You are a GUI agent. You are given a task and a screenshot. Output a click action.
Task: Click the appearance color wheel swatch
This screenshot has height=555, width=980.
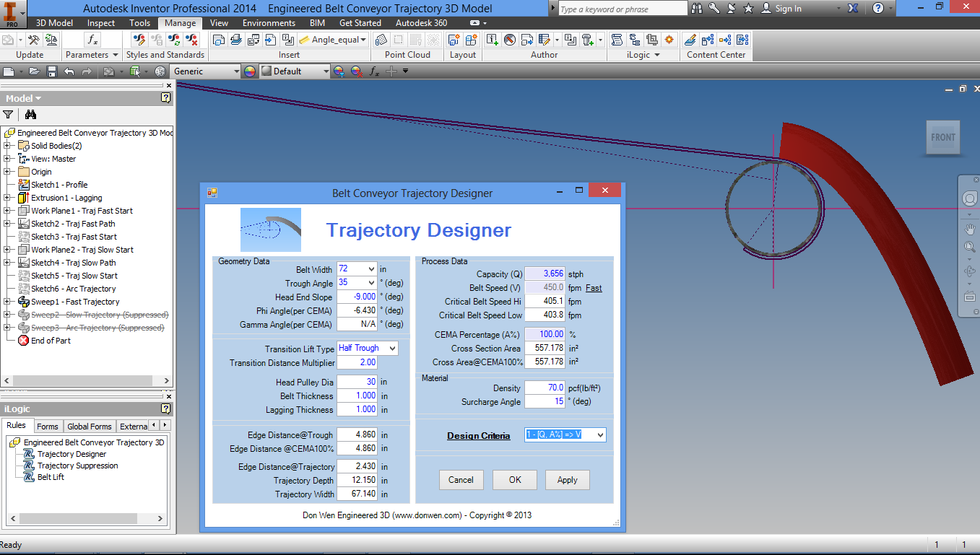pos(250,71)
